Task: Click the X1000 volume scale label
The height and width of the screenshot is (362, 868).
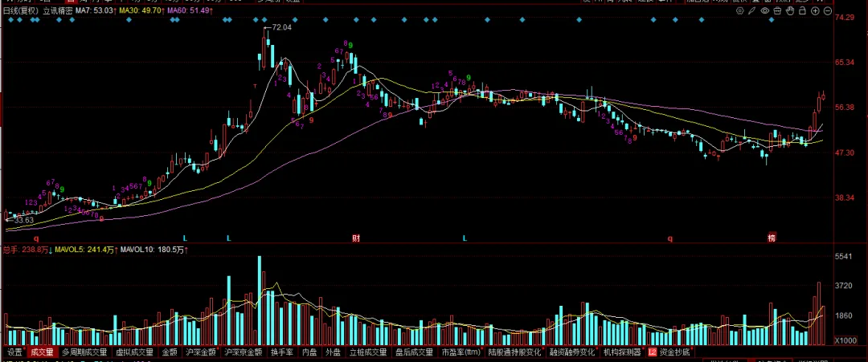Action: tap(844, 340)
